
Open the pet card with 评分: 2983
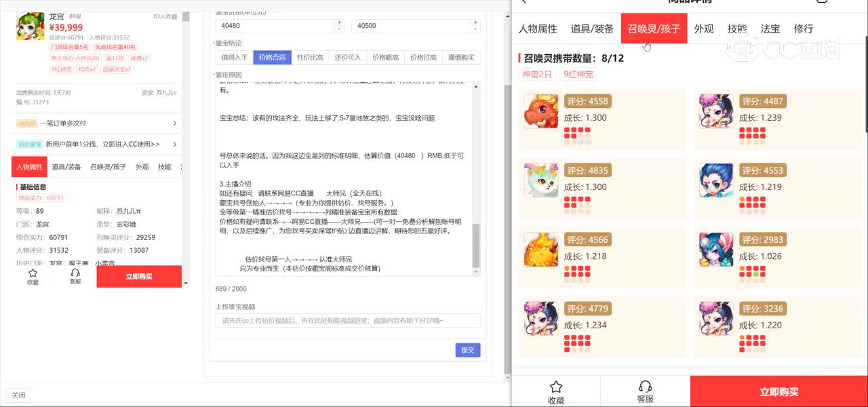pyautogui.click(x=778, y=258)
